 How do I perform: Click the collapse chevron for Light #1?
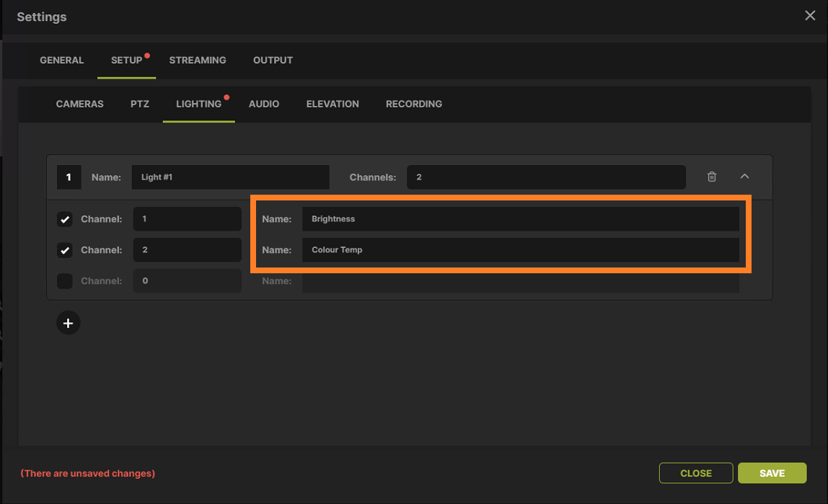744,177
